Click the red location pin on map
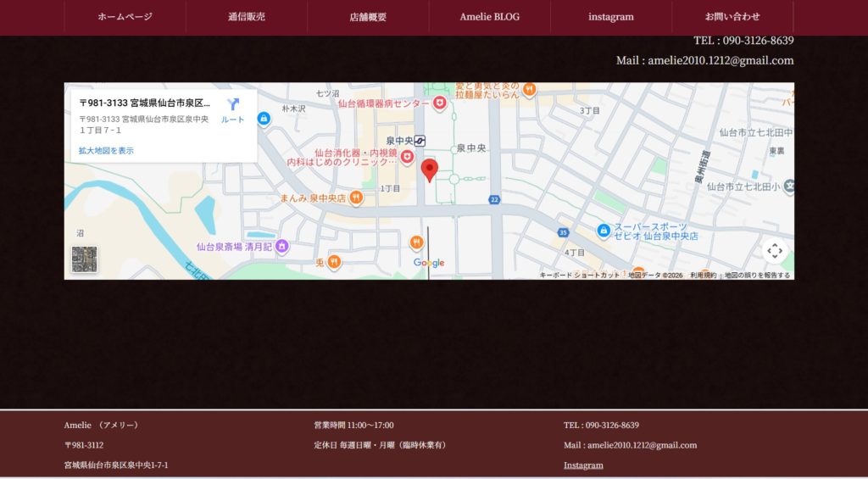This screenshot has width=868, height=479. pyautogui.click(x=430, y=170)
